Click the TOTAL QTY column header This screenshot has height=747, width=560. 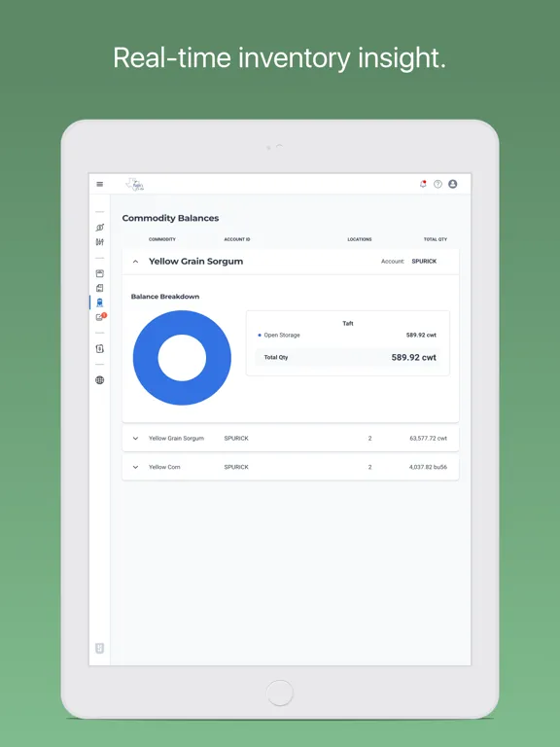436,239
